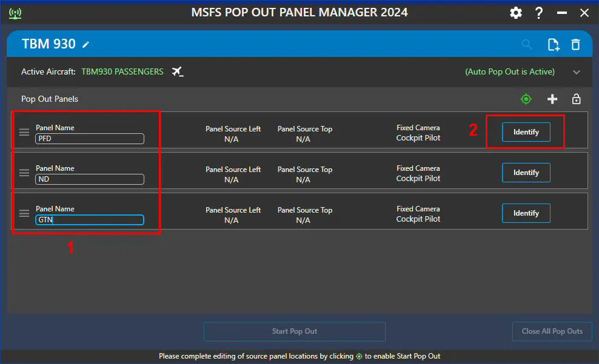Click the profile search magnifier icon

click(527, 44)
